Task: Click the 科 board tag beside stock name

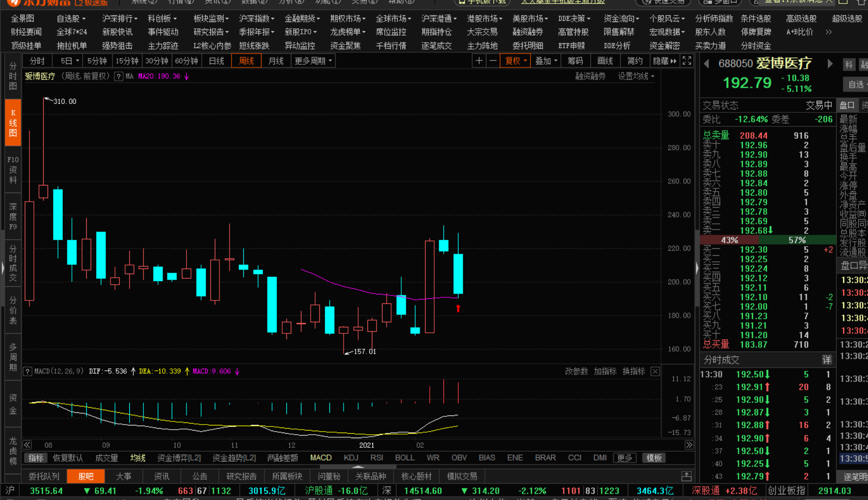Action: (849, 64)
